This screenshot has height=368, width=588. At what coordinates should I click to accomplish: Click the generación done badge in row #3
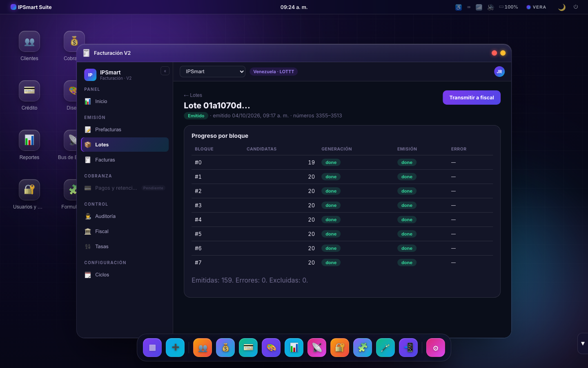[331, 205]
